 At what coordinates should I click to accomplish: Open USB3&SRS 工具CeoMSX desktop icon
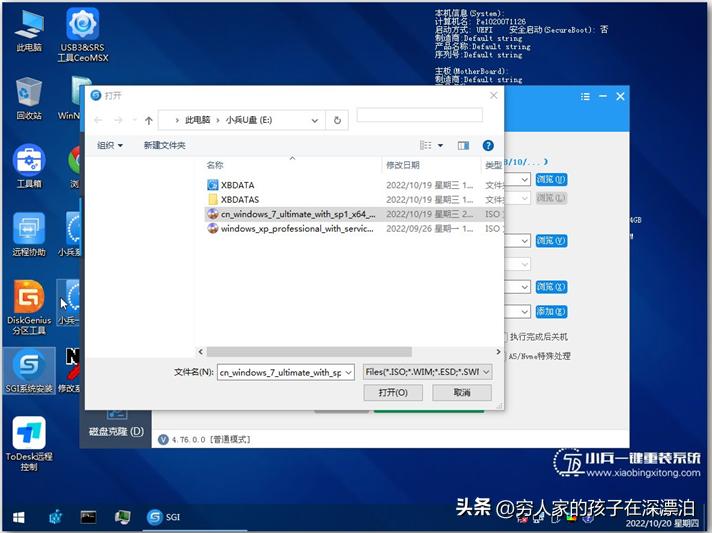[83, 35]
